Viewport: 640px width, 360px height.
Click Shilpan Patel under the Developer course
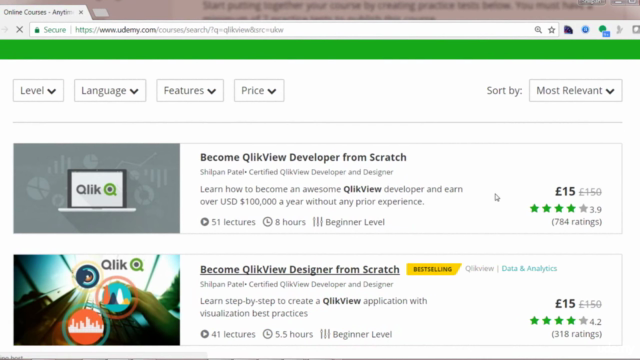222,172
